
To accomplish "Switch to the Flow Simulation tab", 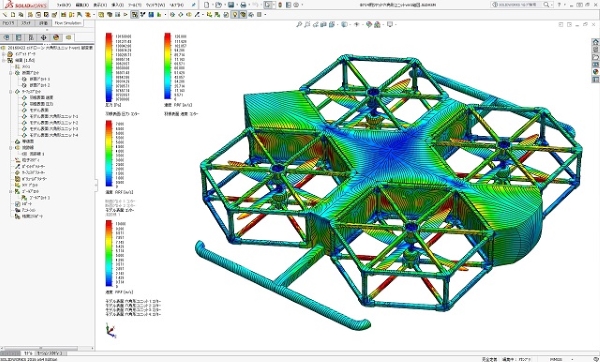I will click(x=68, y=23).
